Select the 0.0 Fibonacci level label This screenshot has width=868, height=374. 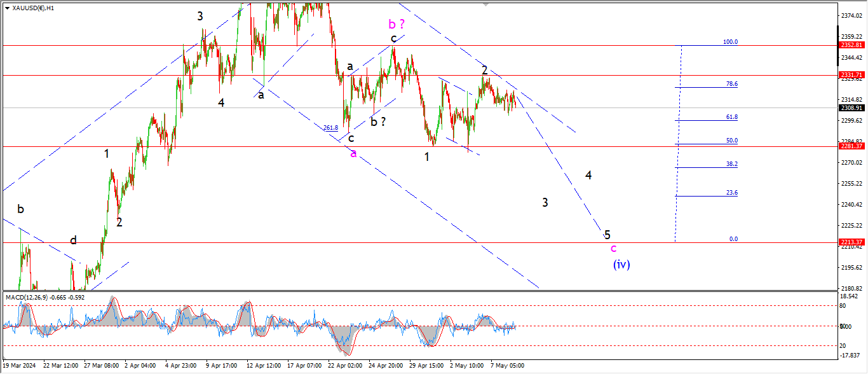coord(733,239)
